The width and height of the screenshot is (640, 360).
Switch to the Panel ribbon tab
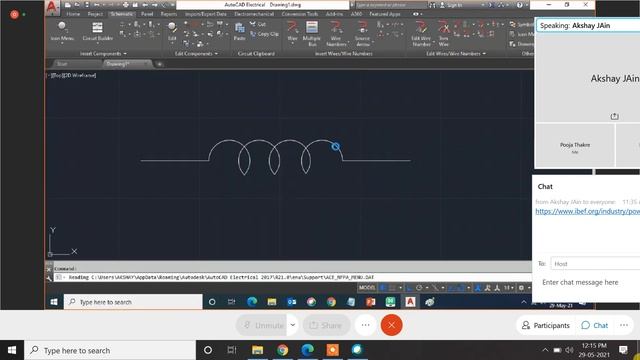pos(147,14)
